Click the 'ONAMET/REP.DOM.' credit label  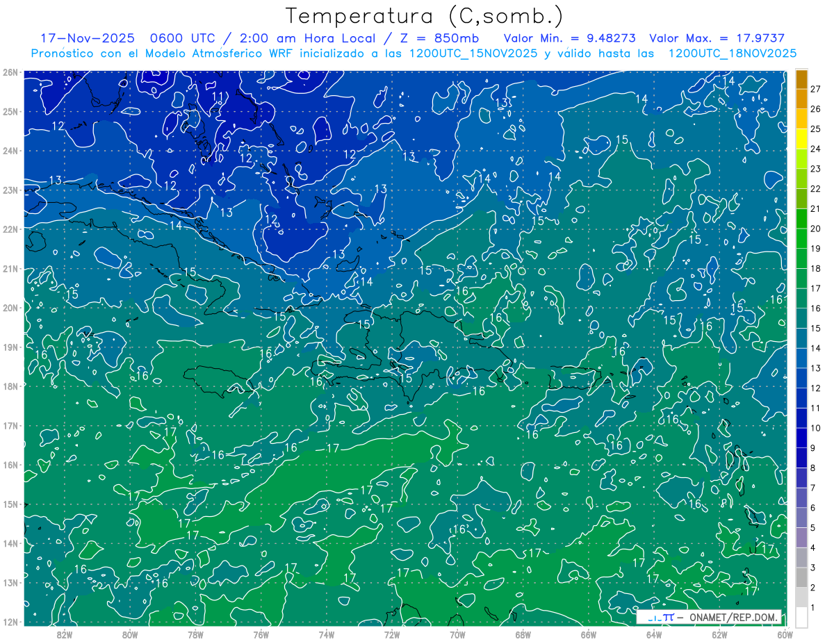734,617
